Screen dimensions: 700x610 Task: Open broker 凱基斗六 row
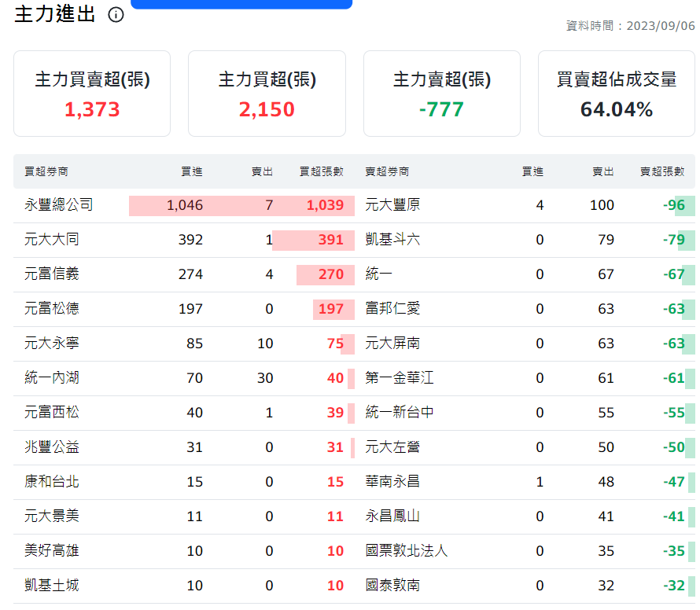coord(392,240)
